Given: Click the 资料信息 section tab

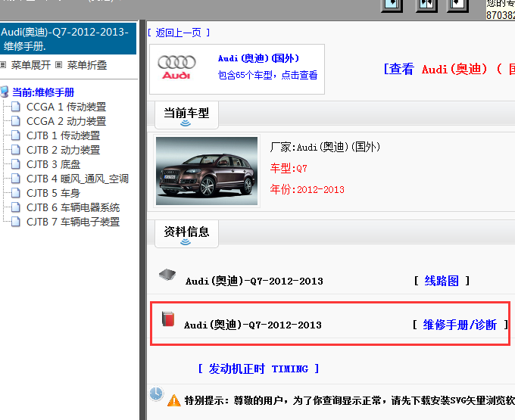Looking at the screenshot, I should tap(186, 234).
